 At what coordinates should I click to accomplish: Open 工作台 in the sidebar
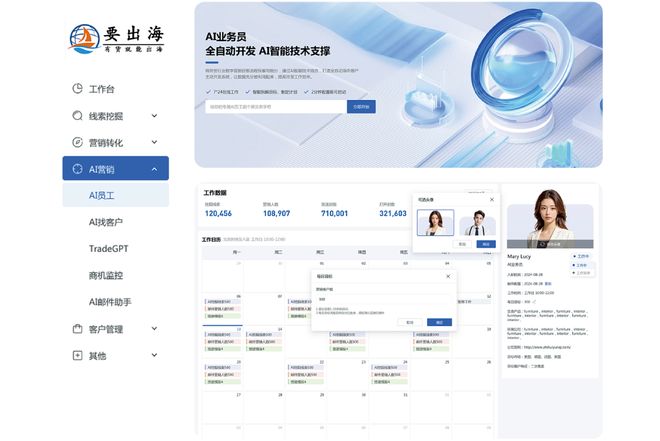coord(101,89)
